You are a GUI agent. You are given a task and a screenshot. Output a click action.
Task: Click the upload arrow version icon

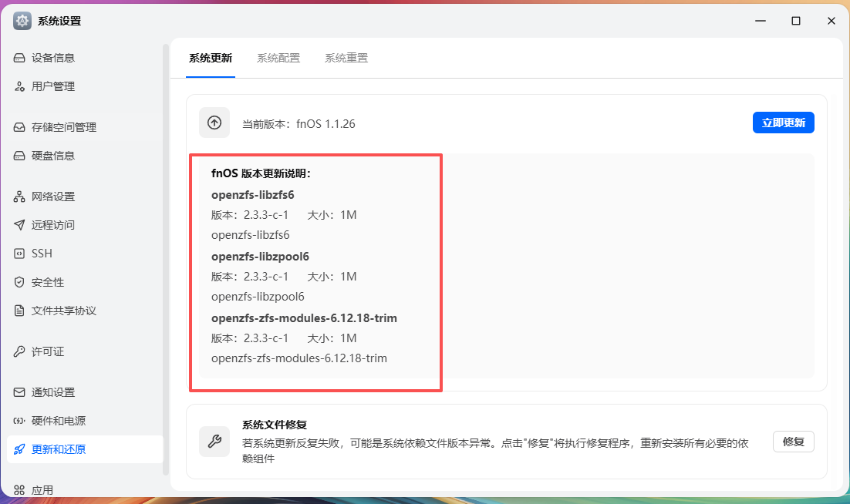(x=214, y=122)
